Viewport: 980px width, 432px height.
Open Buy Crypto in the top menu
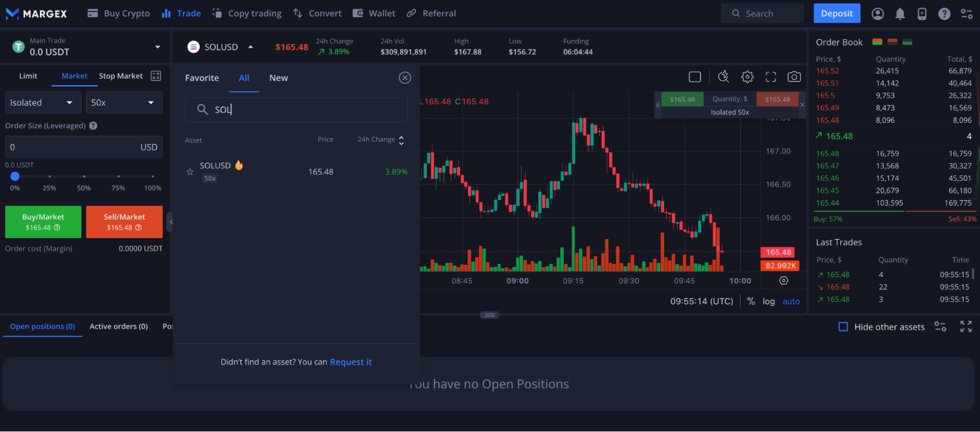(118, 13)
